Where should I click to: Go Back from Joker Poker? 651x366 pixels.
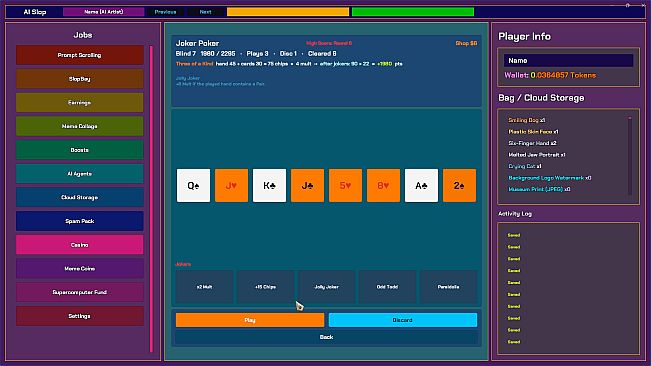[x=326, y=337]
